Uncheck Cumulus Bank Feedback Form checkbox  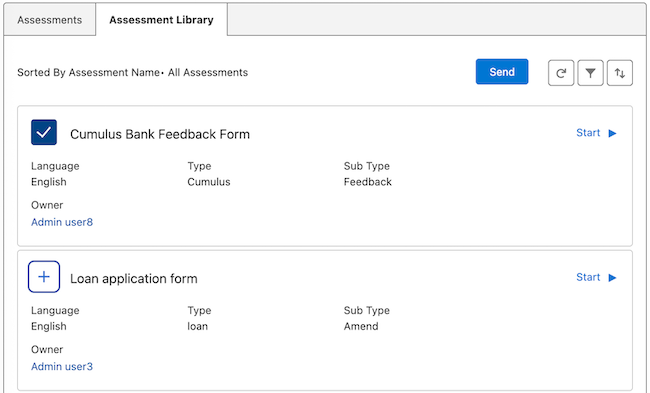[44, 132]
